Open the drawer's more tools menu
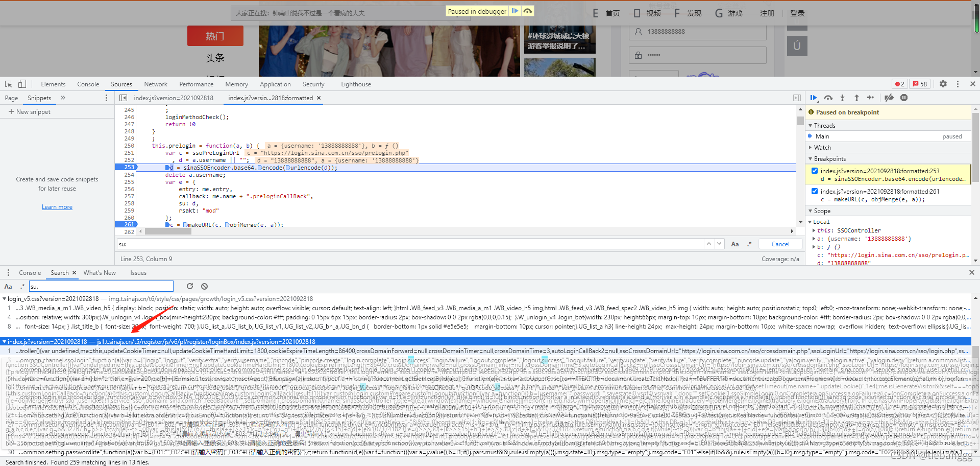 [x=8, y=272]
